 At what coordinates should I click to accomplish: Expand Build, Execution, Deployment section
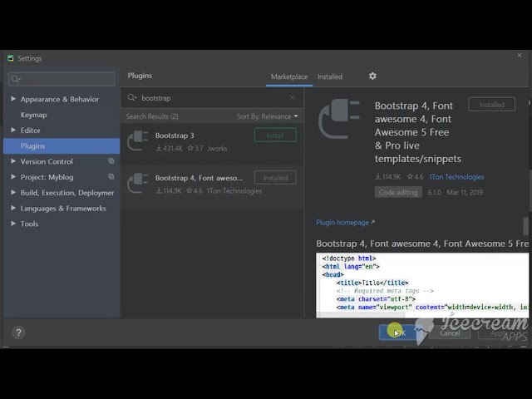13,192
